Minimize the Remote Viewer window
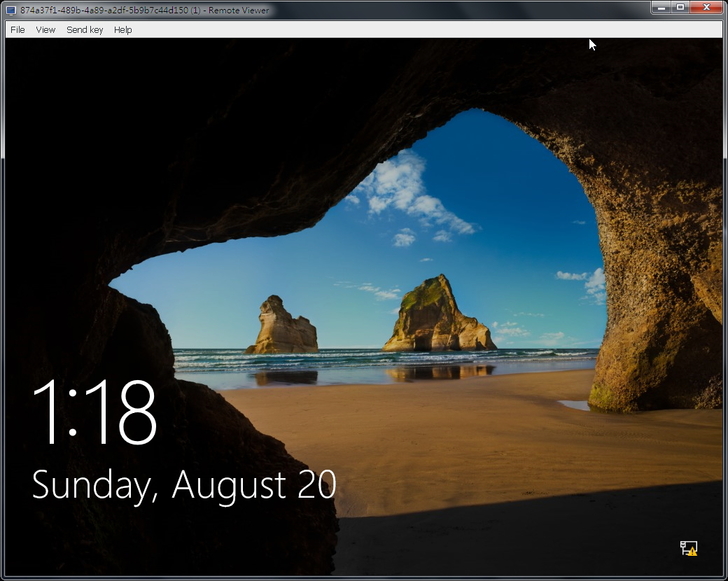The width and height of the screenshot is (728, 581). coord(662,7)
